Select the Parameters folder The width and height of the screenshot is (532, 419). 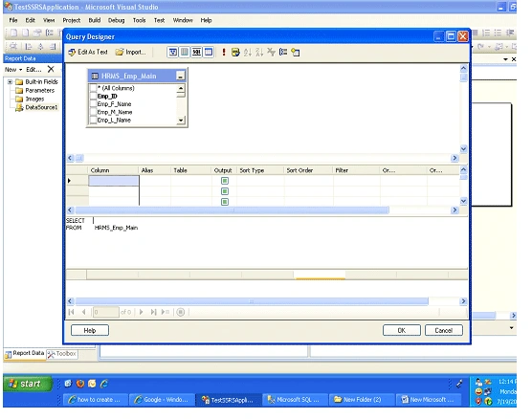pyautogui.click(x=35, y=90)
